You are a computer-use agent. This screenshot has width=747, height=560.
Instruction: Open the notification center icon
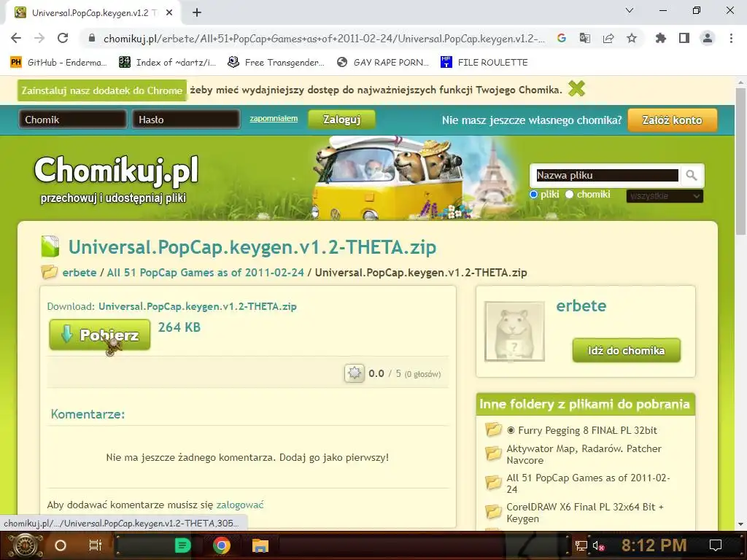pos(716,545)
